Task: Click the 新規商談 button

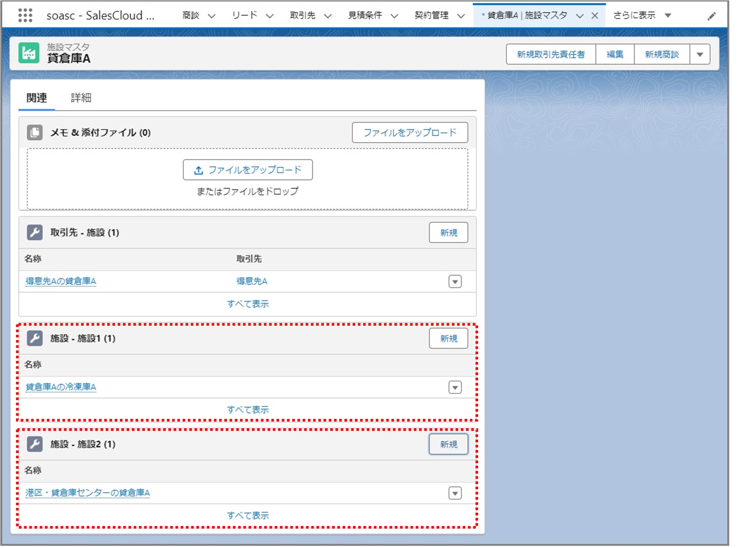Action: 662,54
